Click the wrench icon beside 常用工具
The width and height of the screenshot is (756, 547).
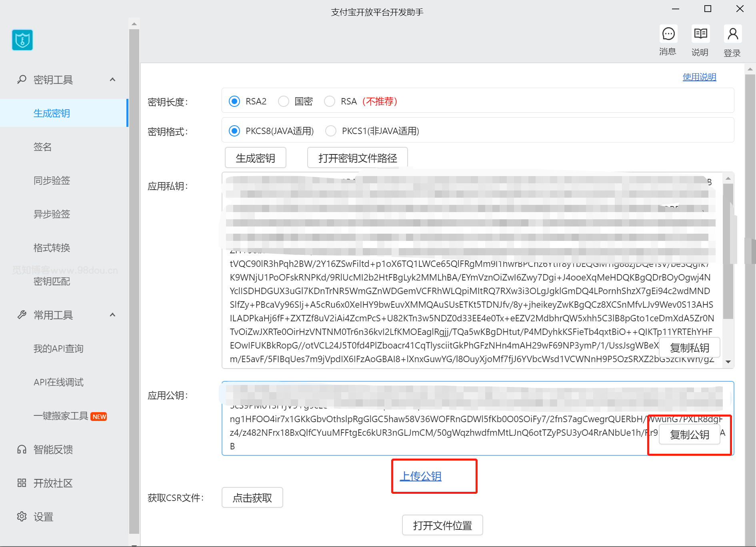(x=22, y=315)
